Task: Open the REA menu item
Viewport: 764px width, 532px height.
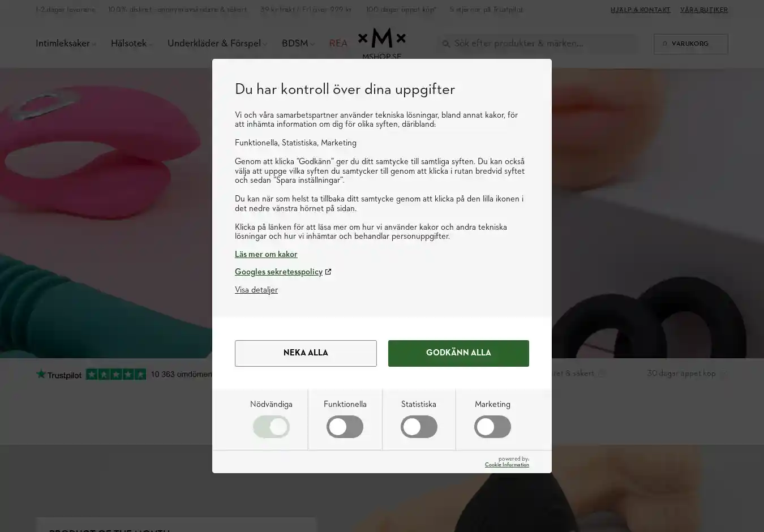Action: pos(338,44)
